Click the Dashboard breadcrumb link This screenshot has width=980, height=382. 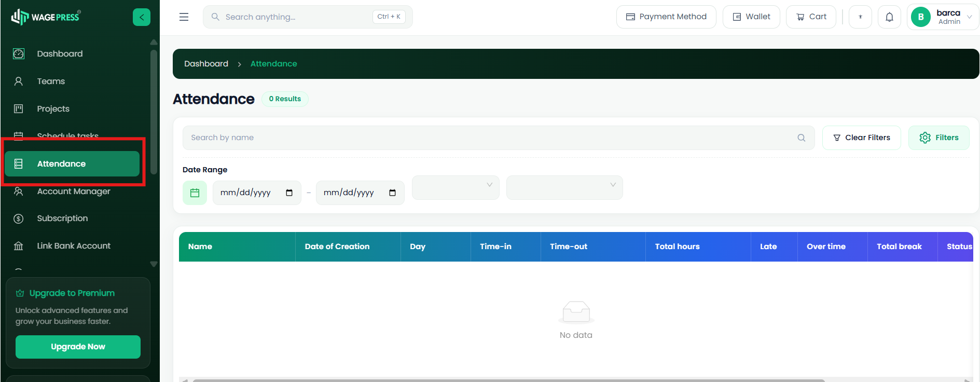(x=206, y=64)
